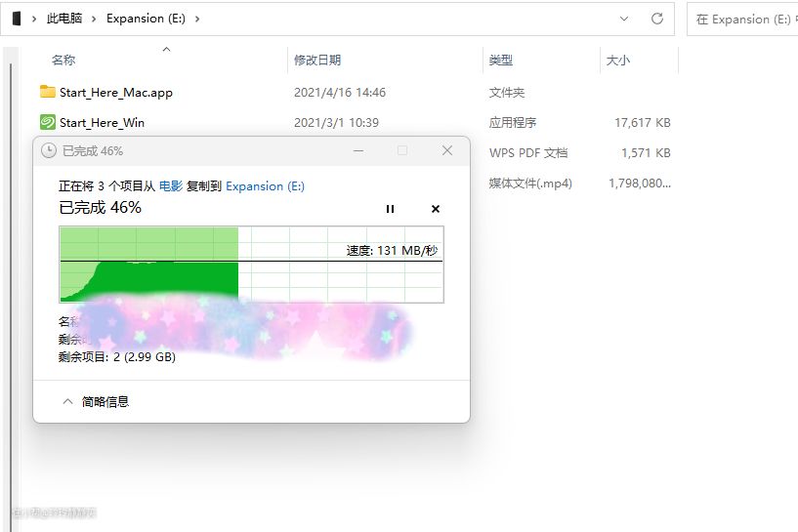Close the copy progress dialog window
Screen dimensions: 798x532
pos(447,150)
